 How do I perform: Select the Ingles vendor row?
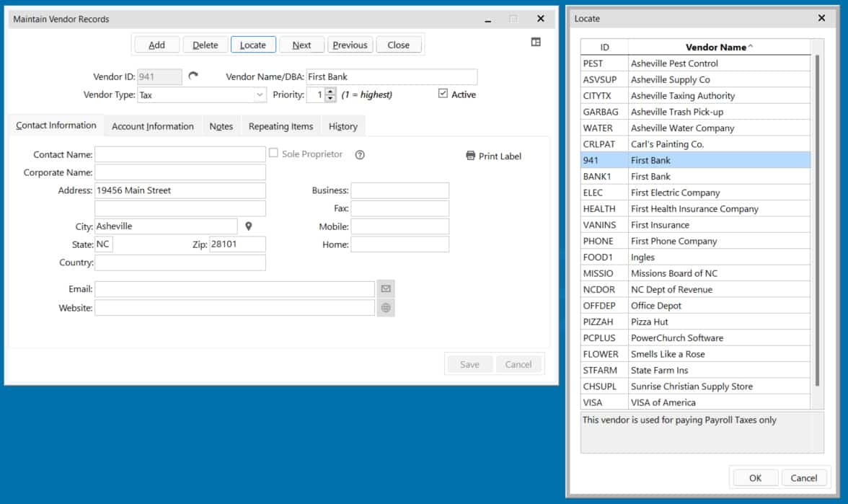pyautogui.click(x=695, y=257)
